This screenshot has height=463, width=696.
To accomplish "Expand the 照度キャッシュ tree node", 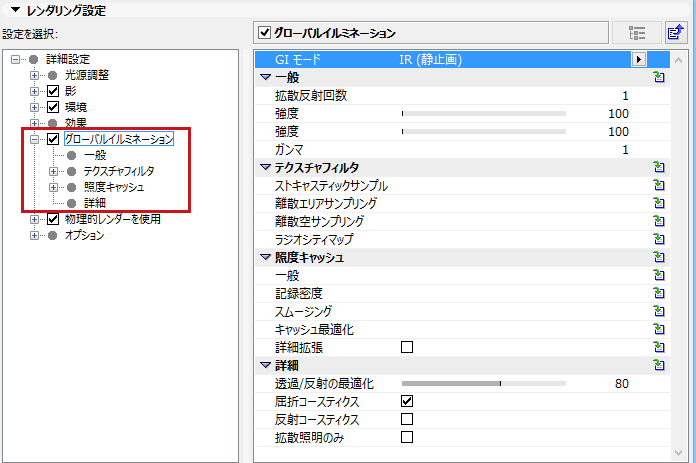I will [53, 187].
